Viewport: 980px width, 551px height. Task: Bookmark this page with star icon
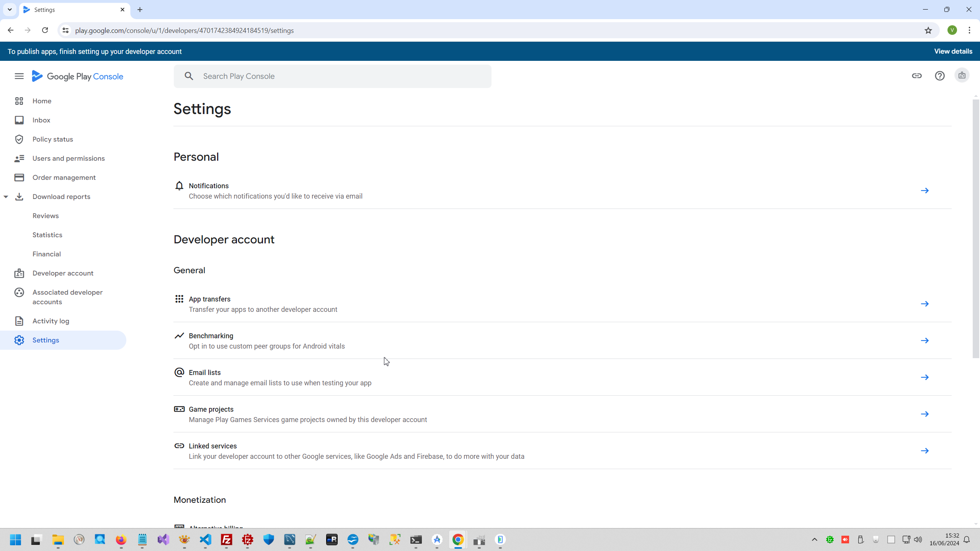click(x=928, y=30)
